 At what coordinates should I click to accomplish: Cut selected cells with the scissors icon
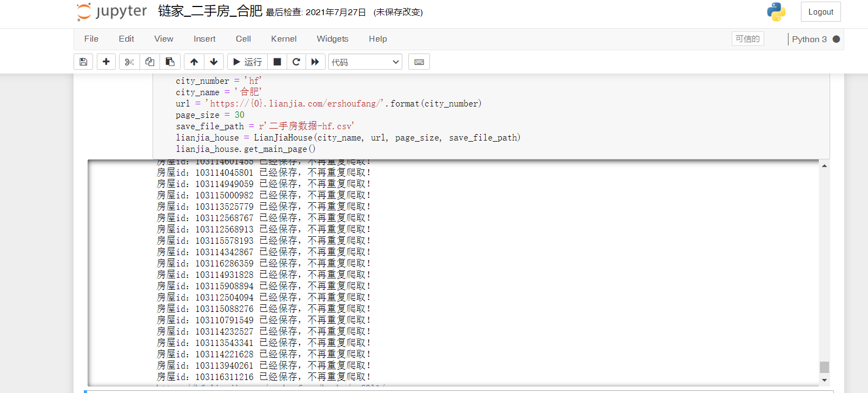[129, 62]
